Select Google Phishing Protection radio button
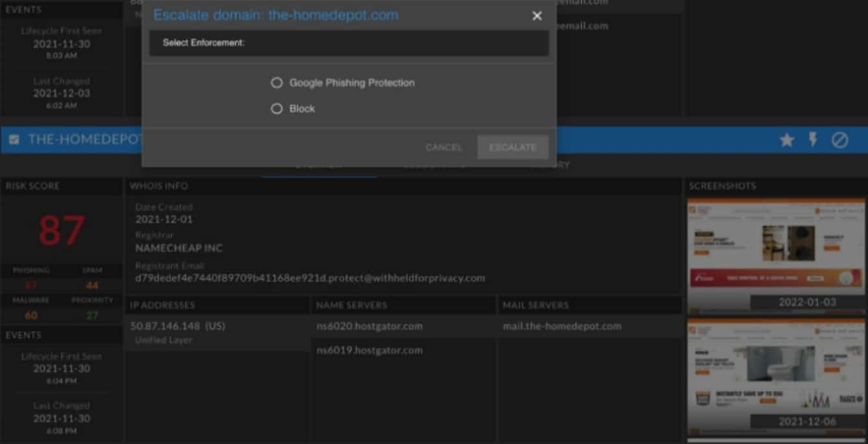This screenshot has width=868, height=444. pos(277,83)
